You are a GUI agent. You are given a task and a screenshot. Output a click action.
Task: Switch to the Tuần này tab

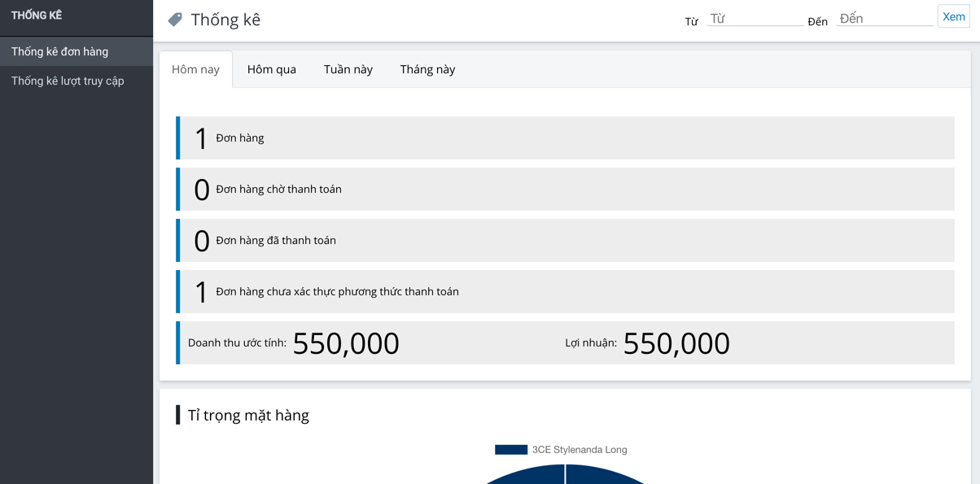(x=348, y=69)
